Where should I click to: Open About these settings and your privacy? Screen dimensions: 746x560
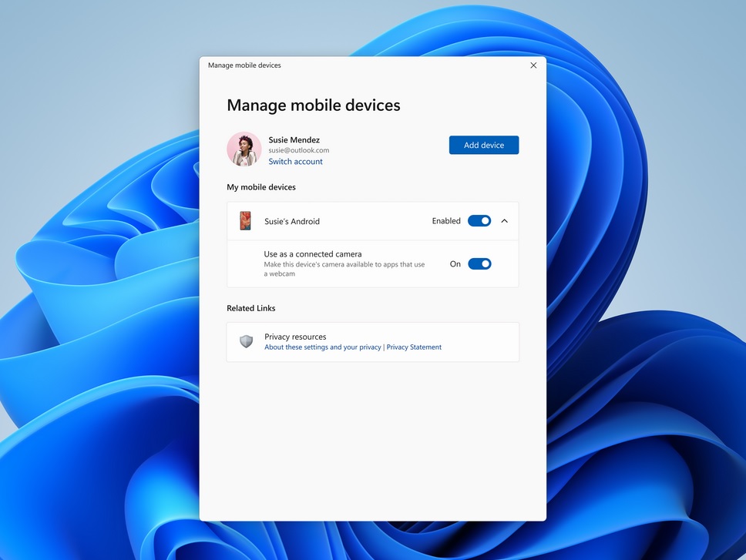tap(323, 347)
